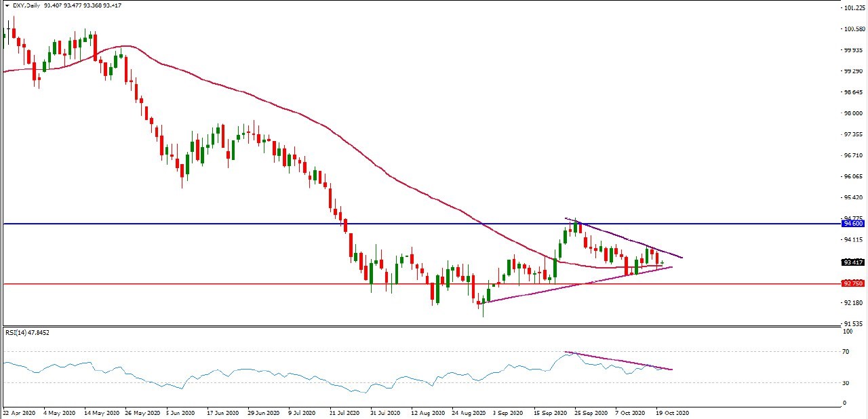
Task: Click the blue 94.600 price tag on axis
Action: click(852, 223)
